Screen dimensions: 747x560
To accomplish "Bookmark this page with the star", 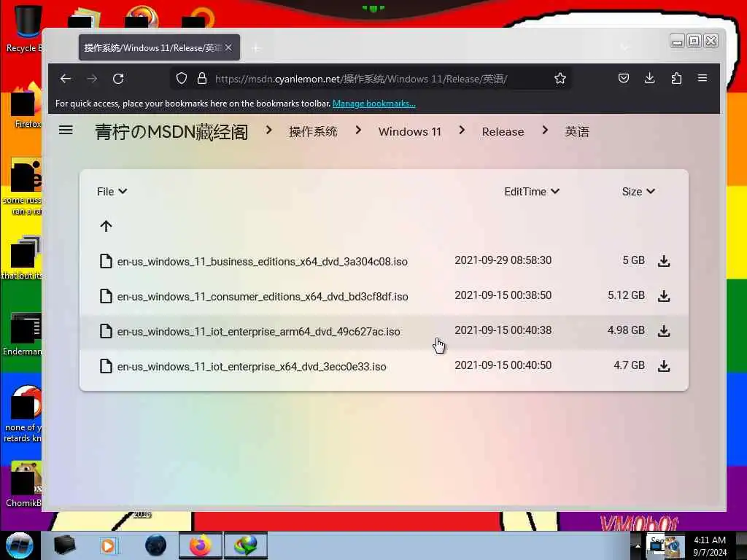I will (x=560, y=79).
